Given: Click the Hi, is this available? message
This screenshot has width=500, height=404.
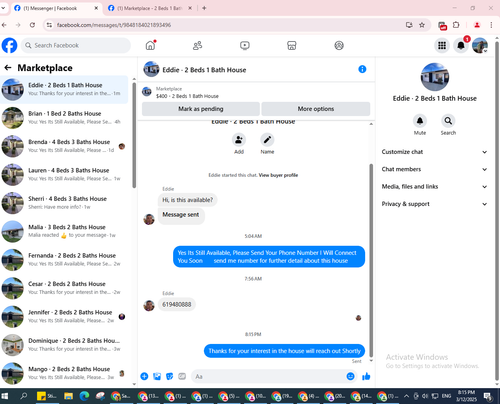Looking at the screenshot, I should point(187,200).
